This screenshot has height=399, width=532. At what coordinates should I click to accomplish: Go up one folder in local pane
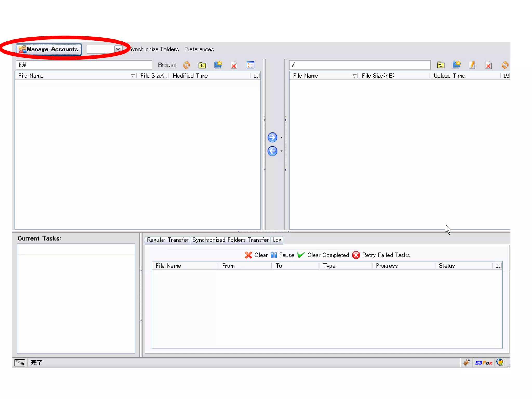pyautogui.click(x=202, y=65)
